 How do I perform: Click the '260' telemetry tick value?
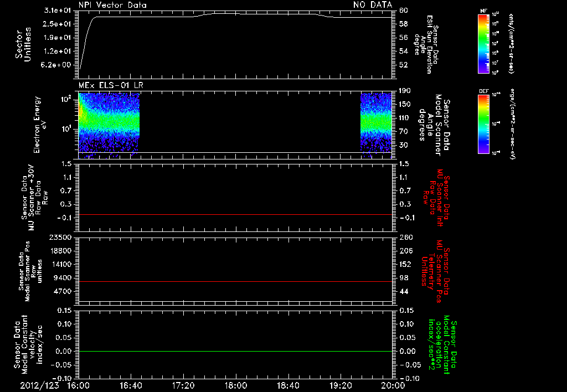pyautogui.click(x=406, y=238)
